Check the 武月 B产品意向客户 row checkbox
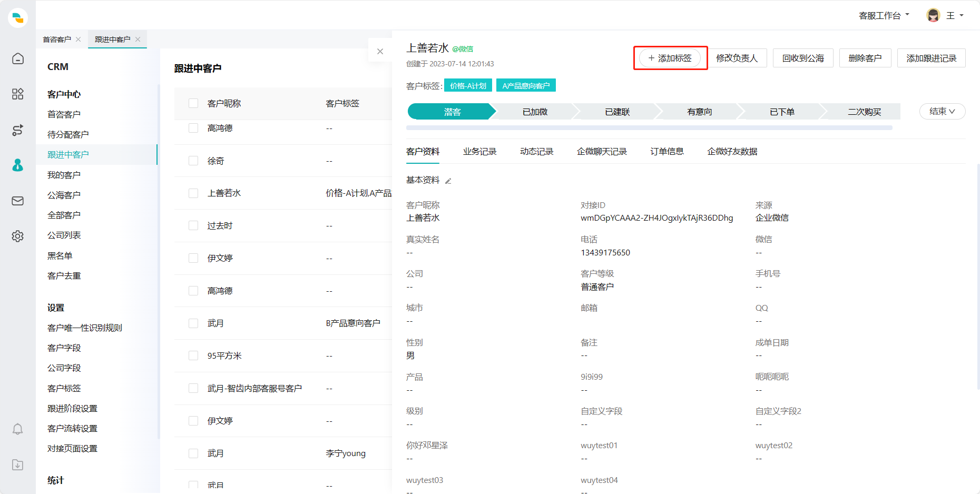 pyautogui.click(x=193, y=323)
